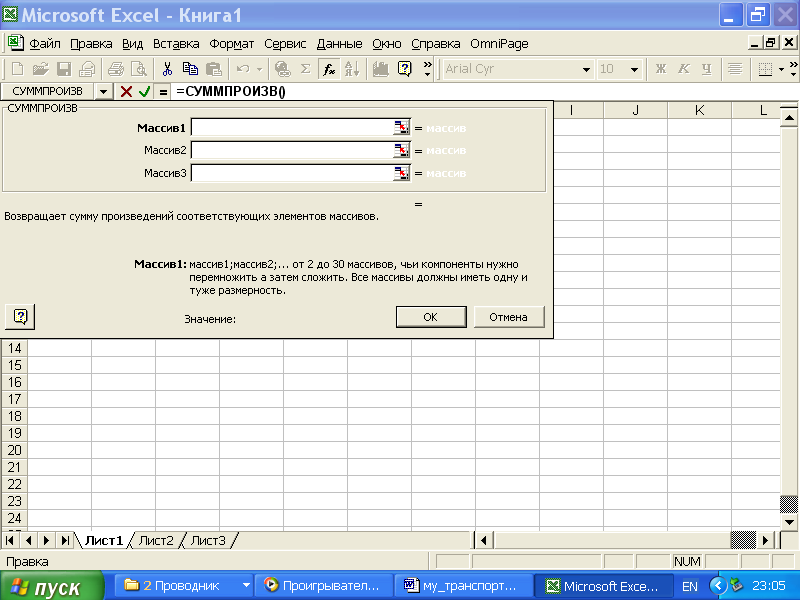800x600 pixels.
Task: Click the New workbook toolbar icon
Action: pos(17,69)
